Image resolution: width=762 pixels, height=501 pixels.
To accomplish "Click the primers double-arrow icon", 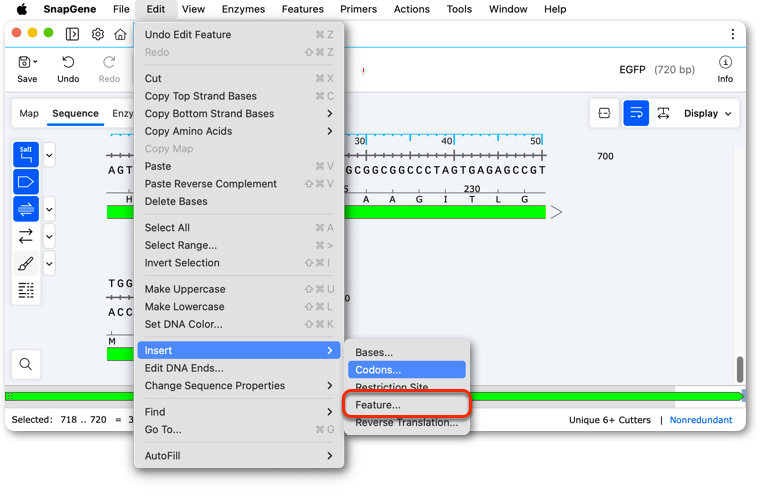I will tap(26, 236).
